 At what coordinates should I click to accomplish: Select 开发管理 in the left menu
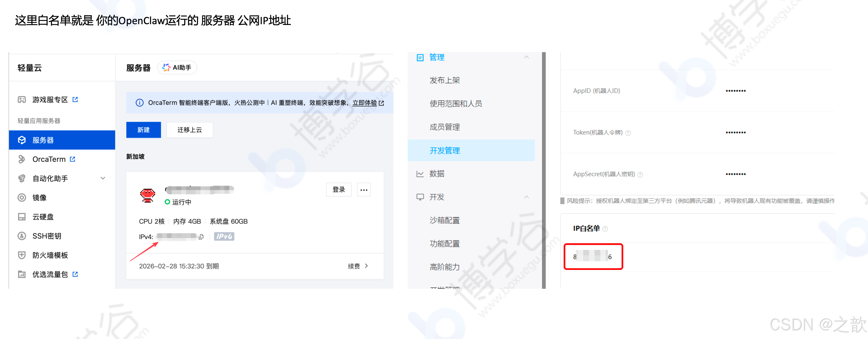tap(444, 151)
